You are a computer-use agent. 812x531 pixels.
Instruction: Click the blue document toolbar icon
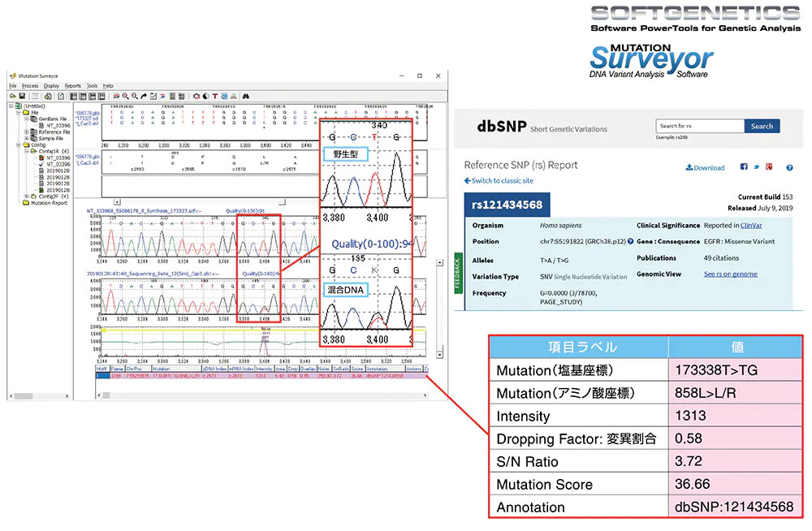click(x=224, y=97)
